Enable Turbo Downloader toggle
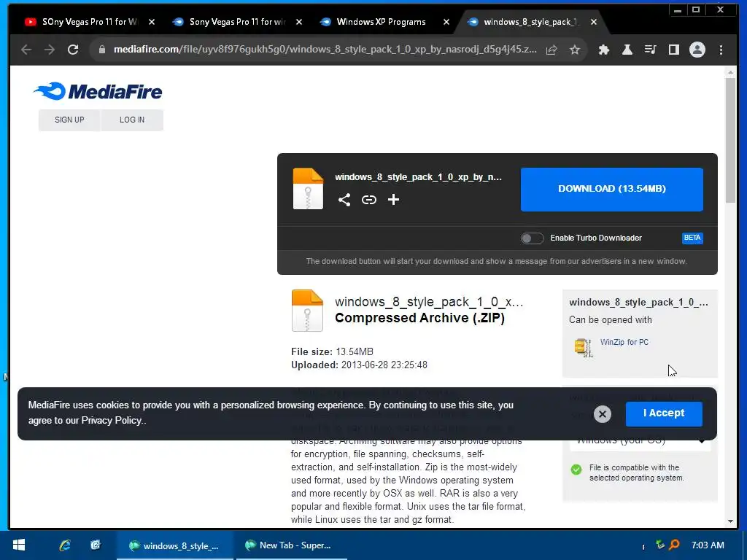 [x=532, y=238]
